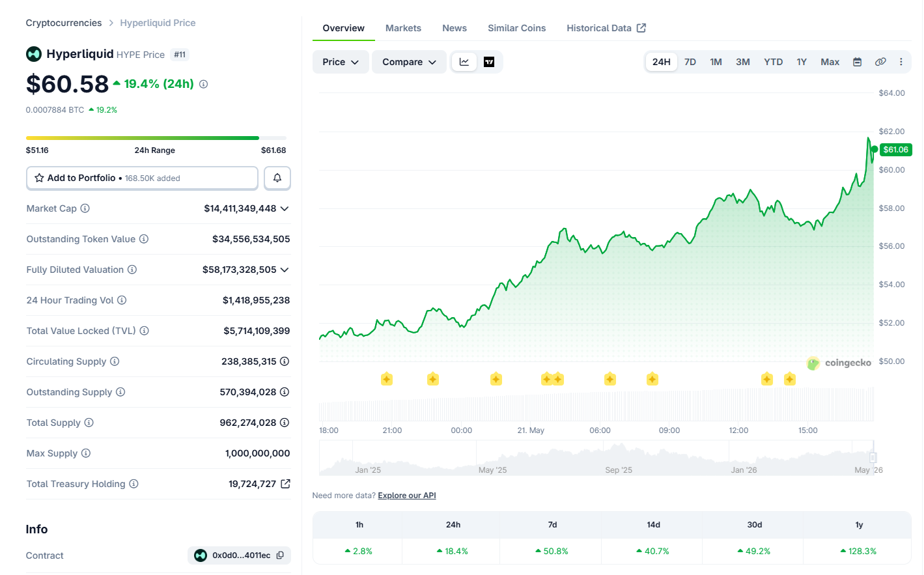Click info icon next to Outstanding Supply label
The height and width of the screenshot is (575, 924).
click(120, 392)
